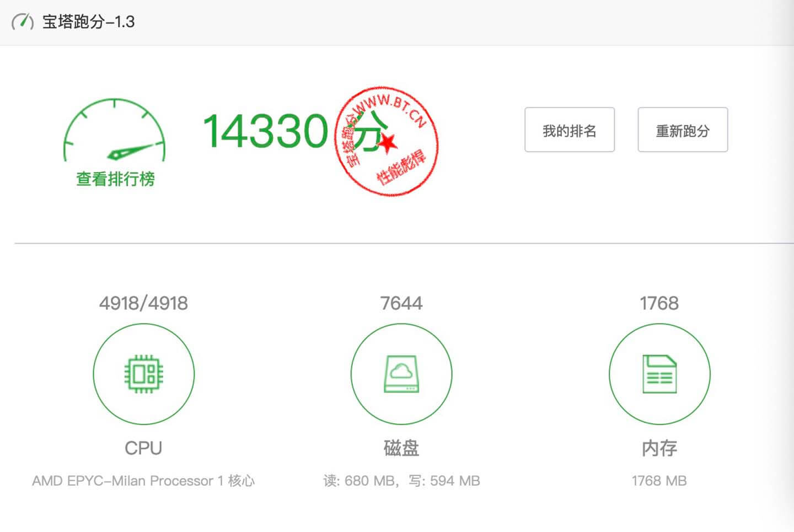Select AMD EPYC-Milan Processor 1 核心 text

click(143, 481)
